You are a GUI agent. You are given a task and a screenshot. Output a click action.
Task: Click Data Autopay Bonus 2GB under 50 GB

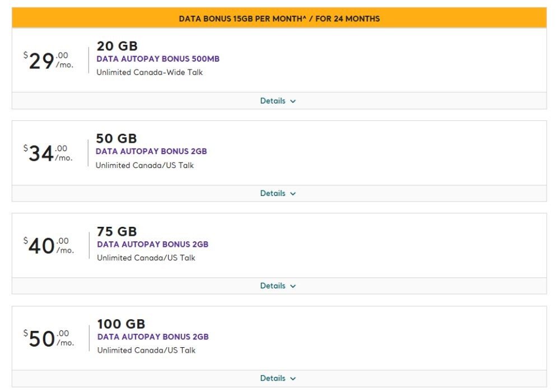(151, 151)
